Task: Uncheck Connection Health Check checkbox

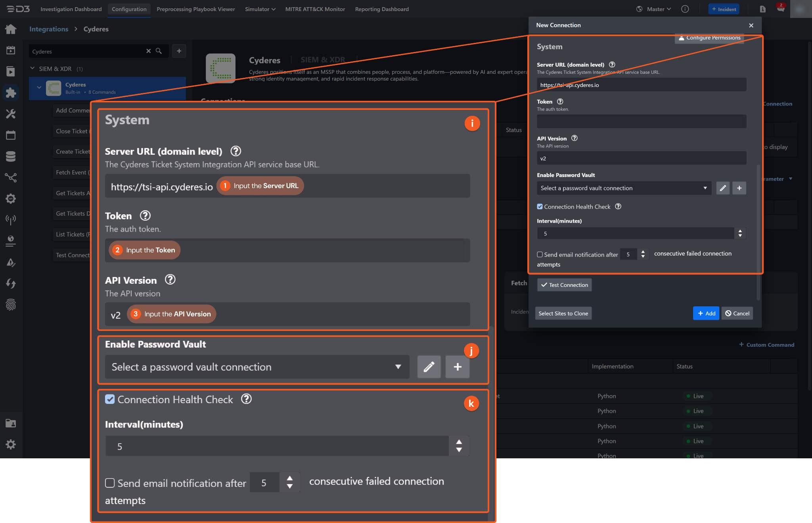Action: pyautogui.click(x=540, y=207)
